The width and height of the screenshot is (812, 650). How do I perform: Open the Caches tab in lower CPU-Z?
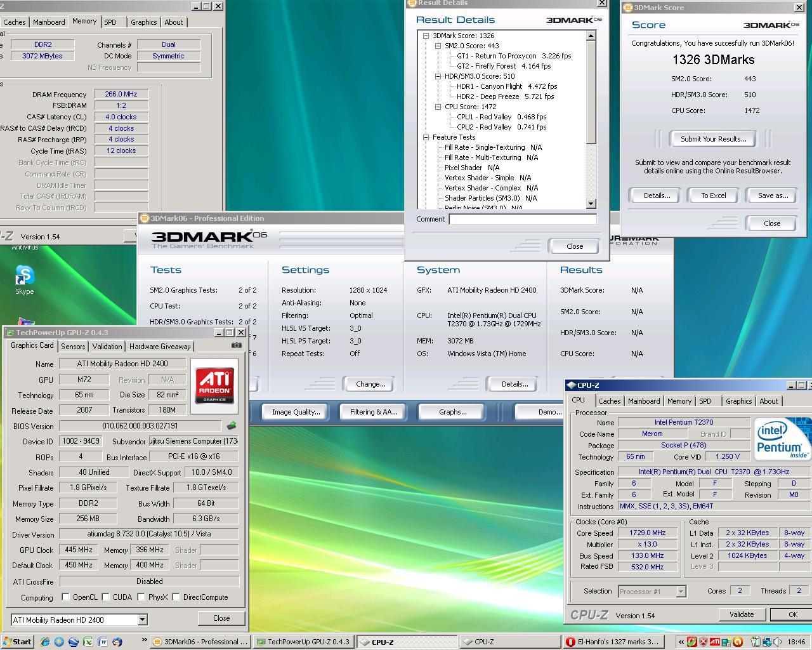click(x=609, y=401)
